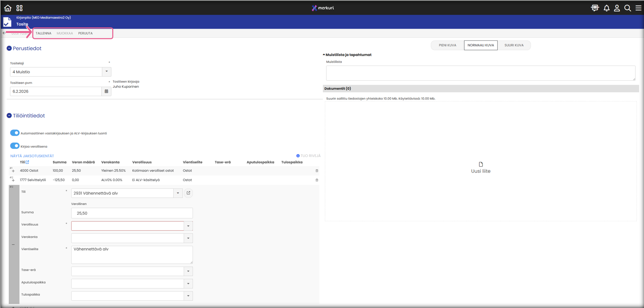This screenshot has width=644, height=308.
Task: Toggle the Kirjaa verollisena switch
Action: (x=15, y=146)
